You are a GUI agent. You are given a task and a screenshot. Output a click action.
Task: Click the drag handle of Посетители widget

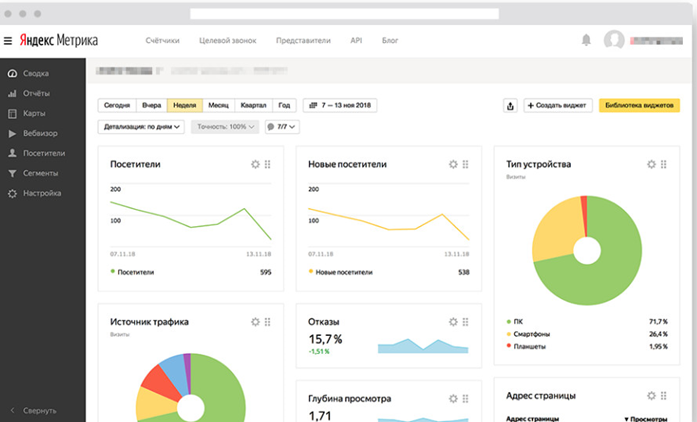coord(268,165)
